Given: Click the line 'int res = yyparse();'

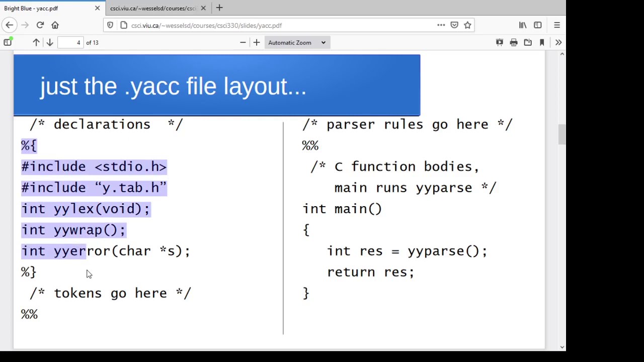Looking at the screenshot, I should (x=407, y=251).
